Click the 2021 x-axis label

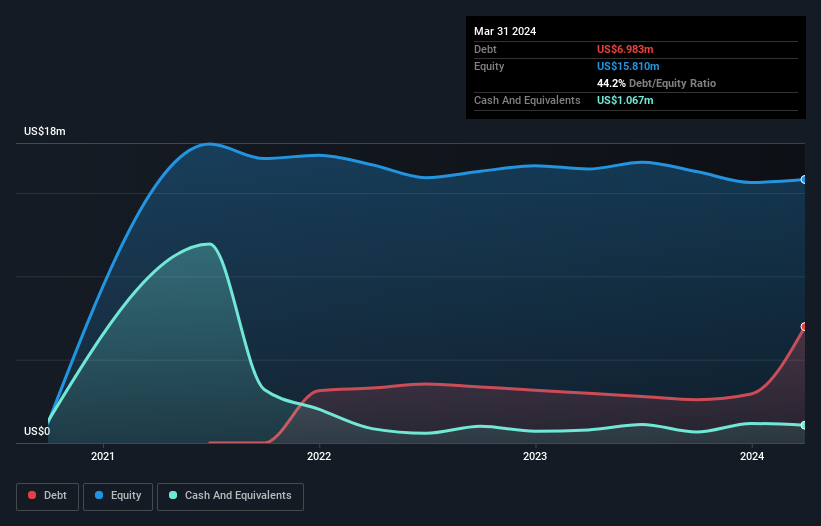pyautogui.click(x=103, y=456)
